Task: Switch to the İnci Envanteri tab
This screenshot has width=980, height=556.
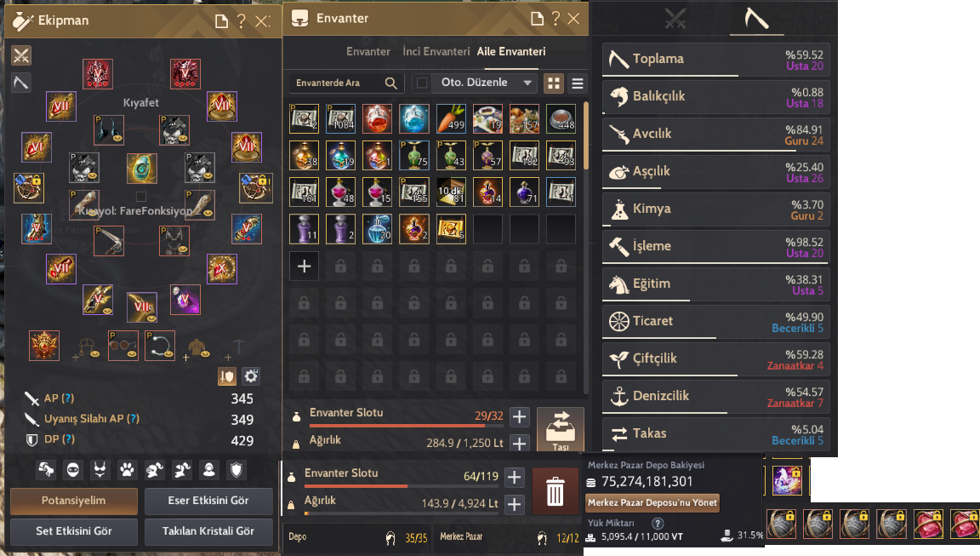Action: [x=436, y=51]
